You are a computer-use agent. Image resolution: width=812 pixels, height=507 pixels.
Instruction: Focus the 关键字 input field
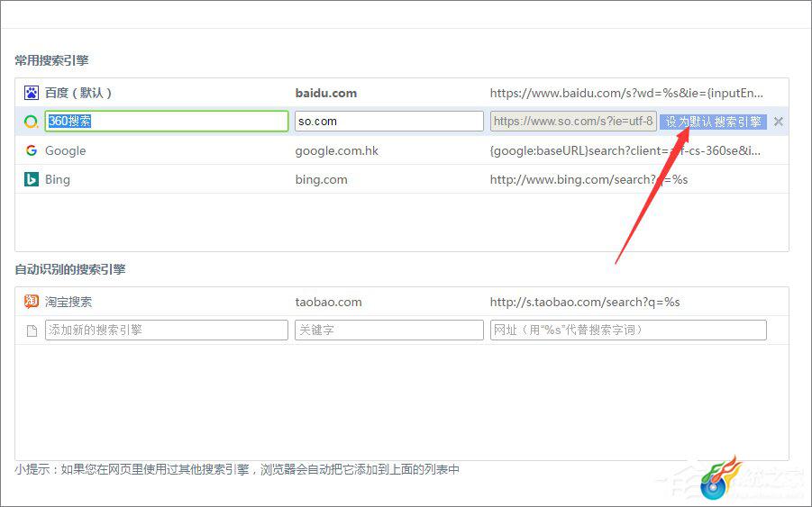tap(389, 330)
